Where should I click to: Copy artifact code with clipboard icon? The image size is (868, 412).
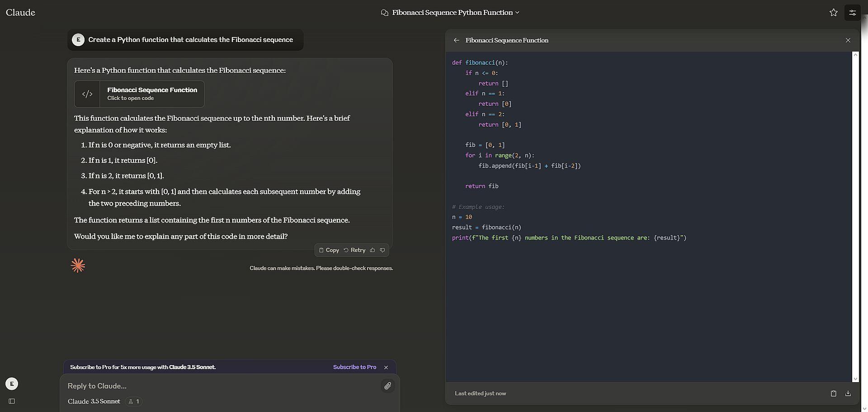point(833,393)
